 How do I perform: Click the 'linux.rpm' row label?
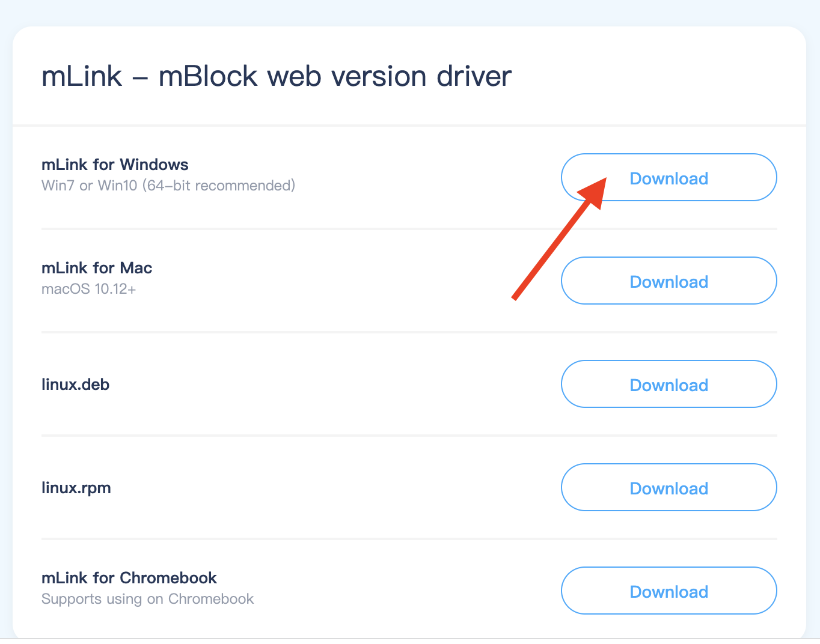point(76,488)
